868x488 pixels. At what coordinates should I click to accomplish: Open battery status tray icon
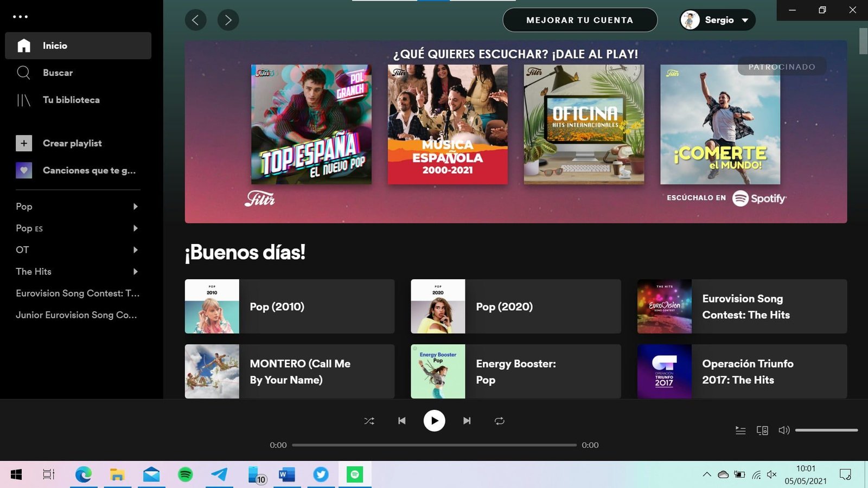click(x=739, y=474)
